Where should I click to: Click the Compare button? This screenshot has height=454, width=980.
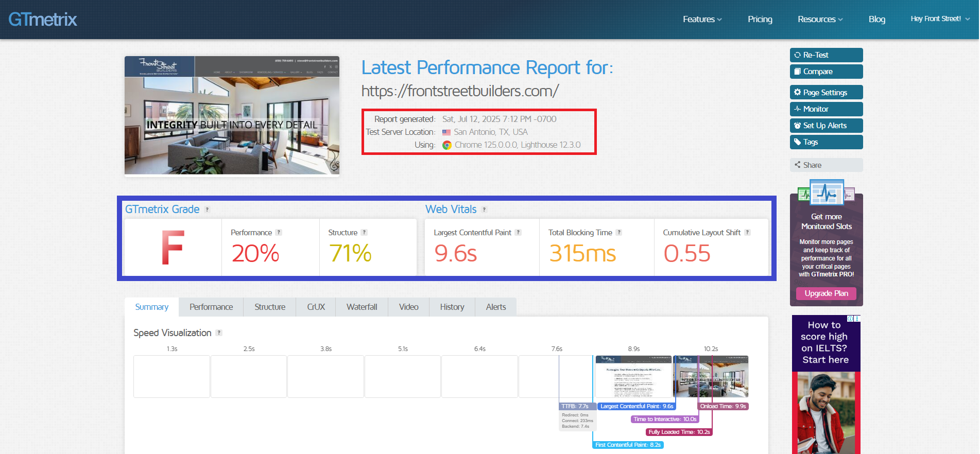click(826, 72)
